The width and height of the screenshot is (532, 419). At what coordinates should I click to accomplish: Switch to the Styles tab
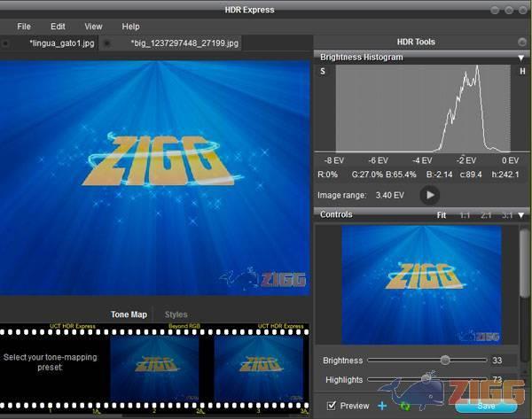176,314
